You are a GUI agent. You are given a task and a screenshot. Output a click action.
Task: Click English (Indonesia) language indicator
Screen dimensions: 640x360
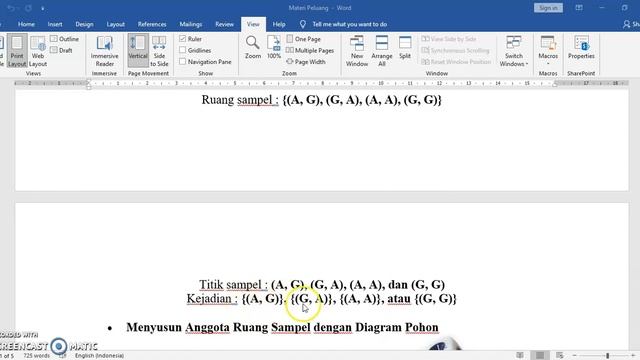pyautogui.click(x=99, y=356)
